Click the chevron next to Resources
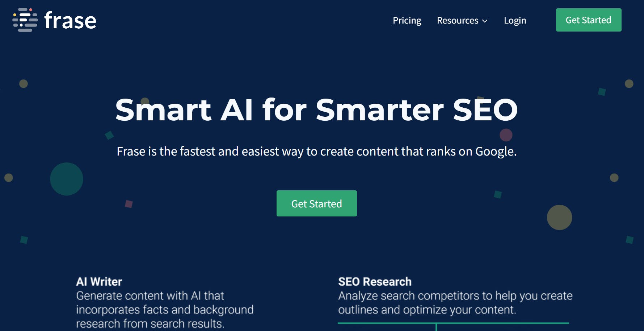 (x=485, y=21)
